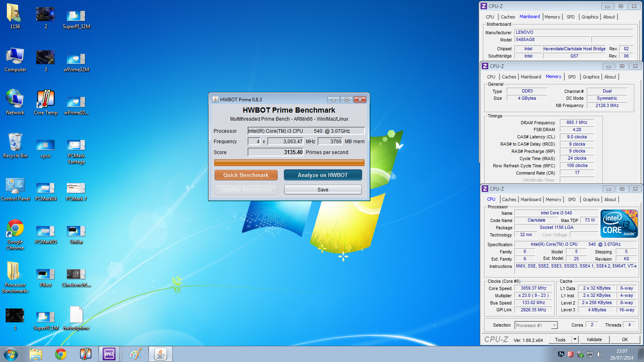Image resolution: width=644 pixels, height=362 pixels.
Task: Select CPU tab in bottom CPU-Z window
Action: tap(491, 199)
